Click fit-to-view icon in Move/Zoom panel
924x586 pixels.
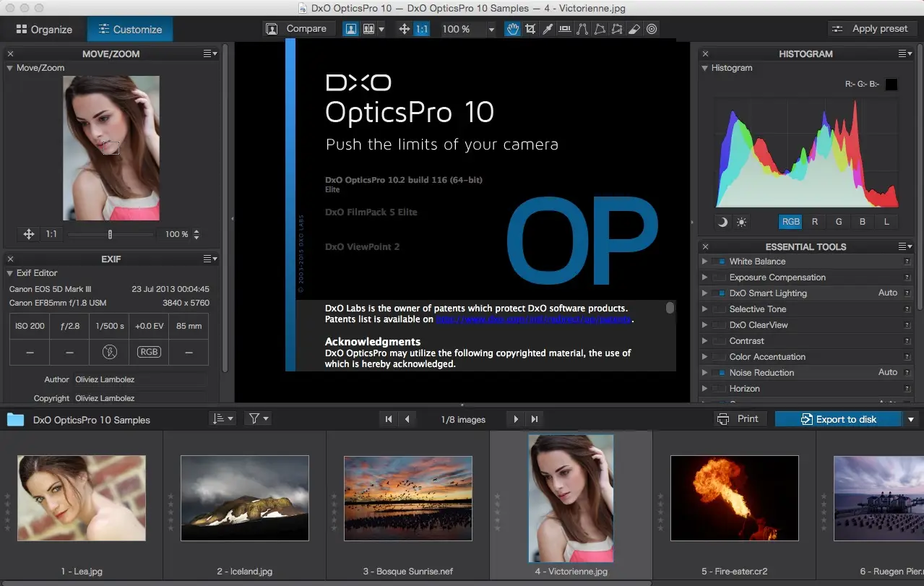29,234
